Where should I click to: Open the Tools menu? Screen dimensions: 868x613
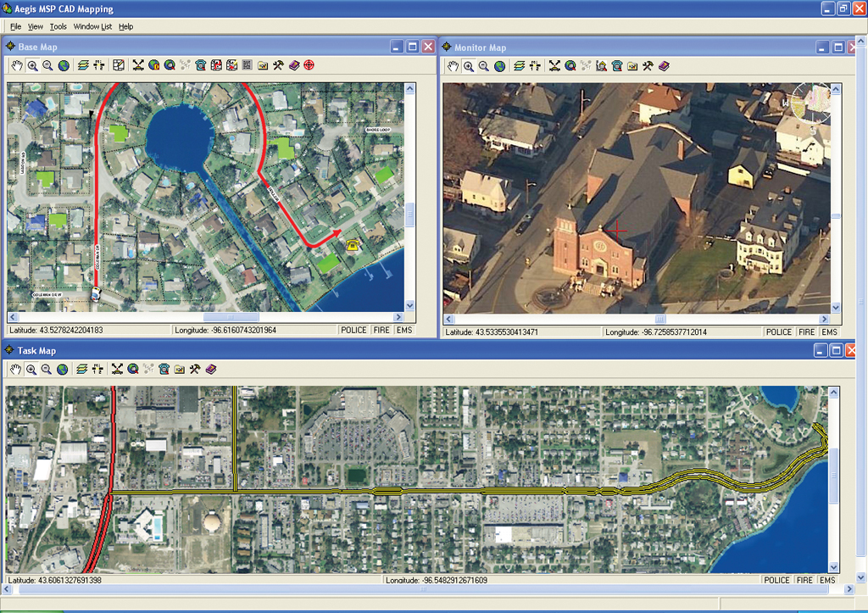(x=58, y=26)
